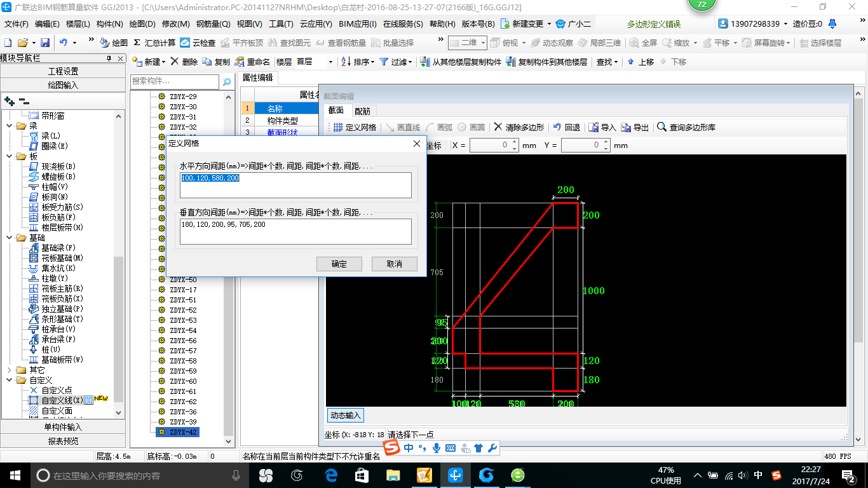868x488 pixels.
Task: Select component ZDYX-29 in the list
Action: (x=183, y=97)
